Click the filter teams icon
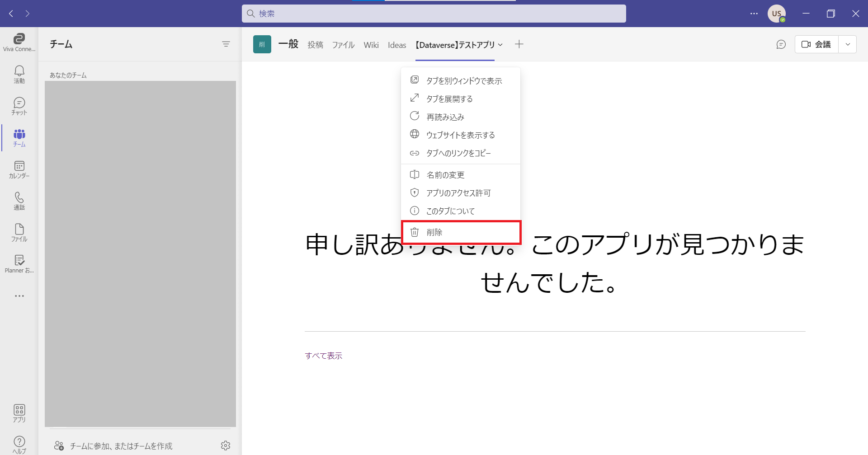 point(226,44)
